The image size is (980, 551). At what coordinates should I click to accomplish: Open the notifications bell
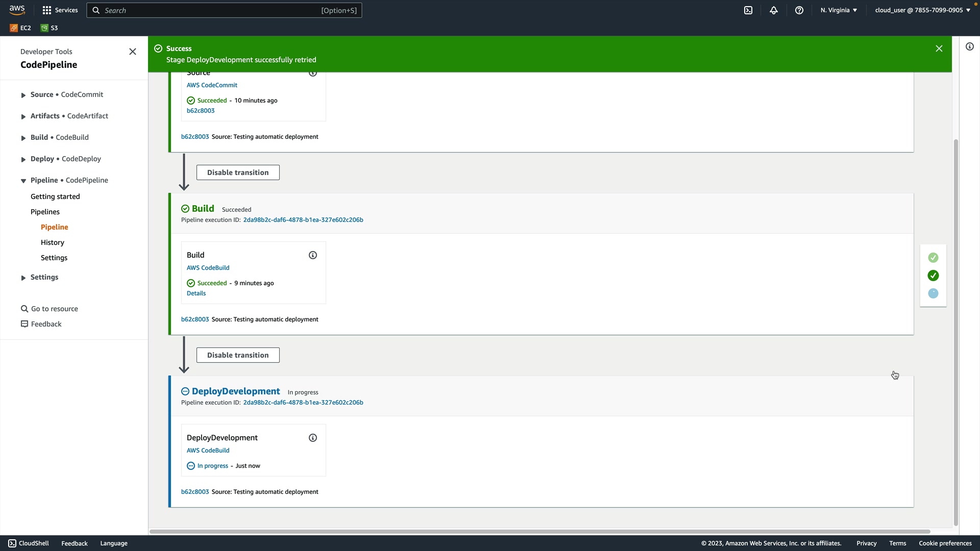point(774,10)
